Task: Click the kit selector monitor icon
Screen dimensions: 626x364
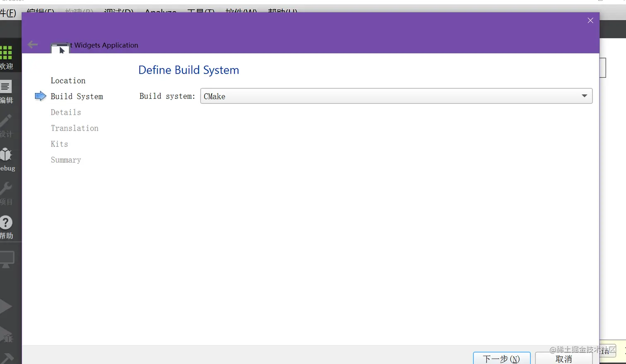Action: point(7,259)
